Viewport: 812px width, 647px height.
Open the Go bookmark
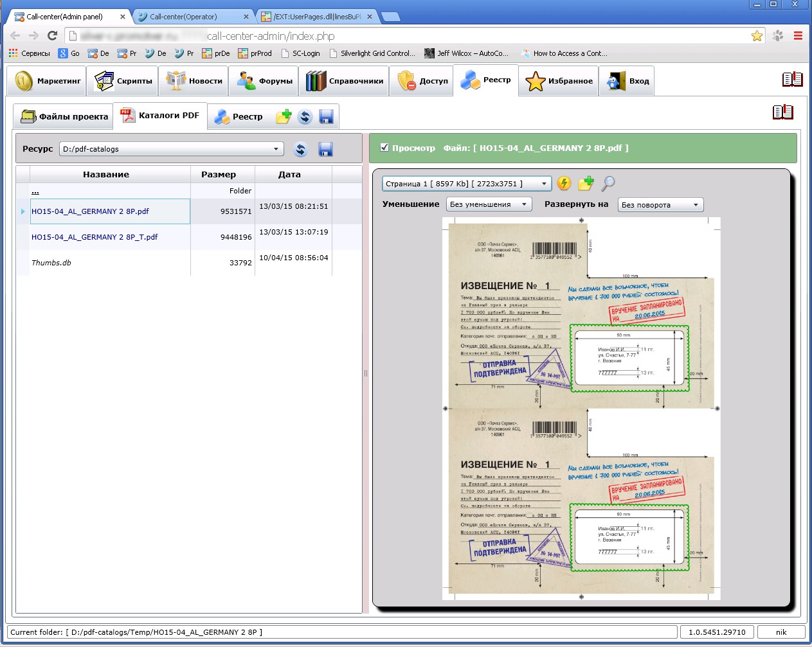pyautogui.click(x=69, y=53)
